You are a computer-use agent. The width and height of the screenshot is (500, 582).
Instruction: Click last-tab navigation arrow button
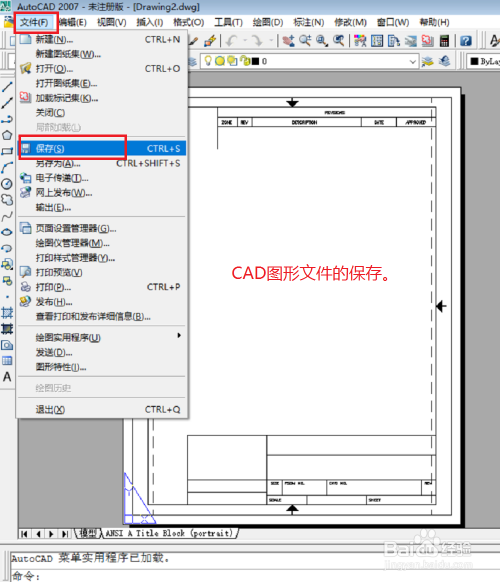click(x=65, y=534)
